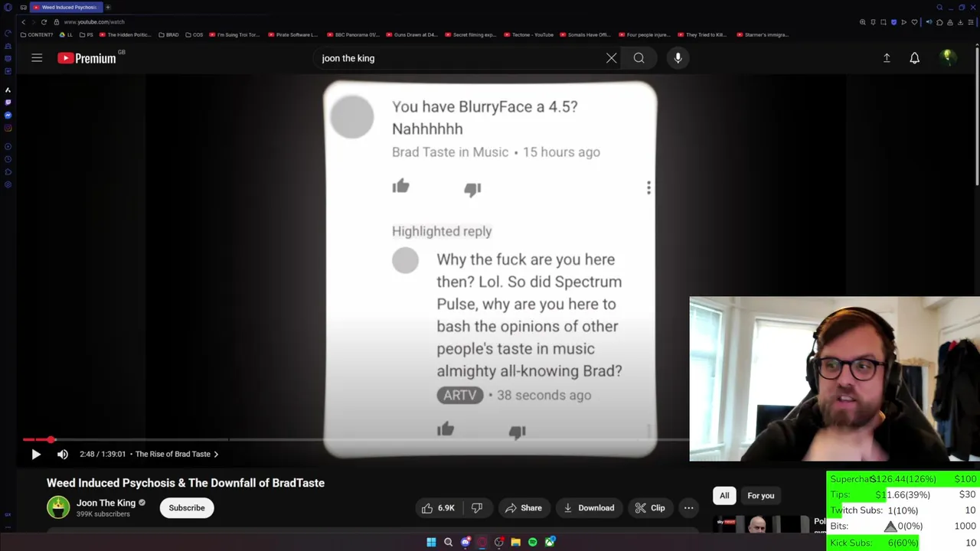The image size is (980, 551).
Task: Open Instagram in browser sidebar
Action: [x=8, y=129]
